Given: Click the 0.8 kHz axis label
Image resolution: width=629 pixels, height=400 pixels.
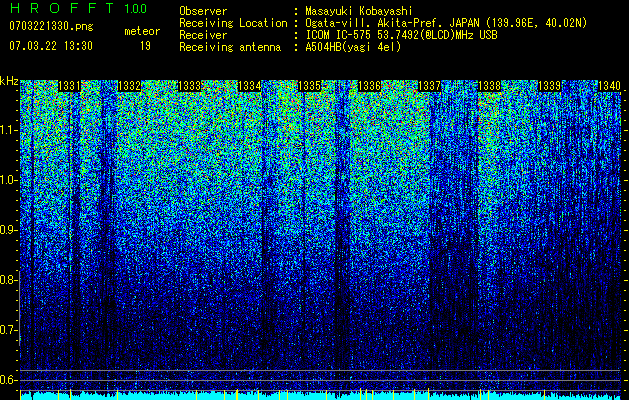Looking at the screenshot, I should (x=8, y=280).
